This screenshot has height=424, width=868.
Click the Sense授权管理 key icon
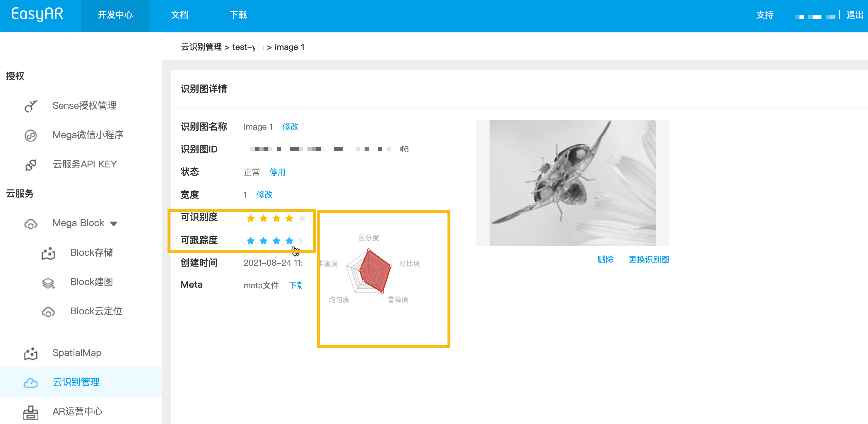pos(31,106)
